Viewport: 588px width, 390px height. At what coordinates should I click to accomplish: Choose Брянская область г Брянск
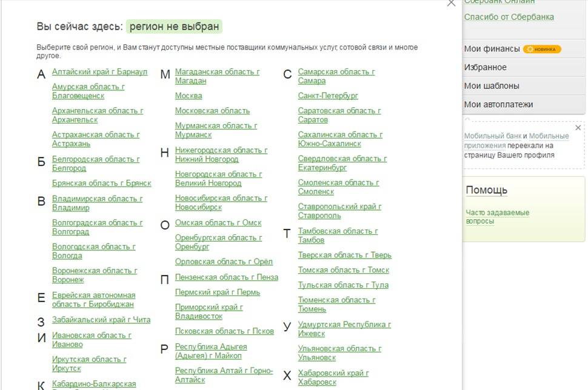click(x=101, y=183)
